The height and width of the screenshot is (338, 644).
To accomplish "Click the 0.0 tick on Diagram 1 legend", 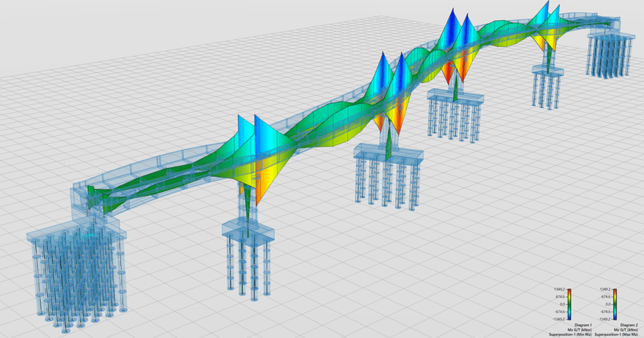I will point(562,304).
